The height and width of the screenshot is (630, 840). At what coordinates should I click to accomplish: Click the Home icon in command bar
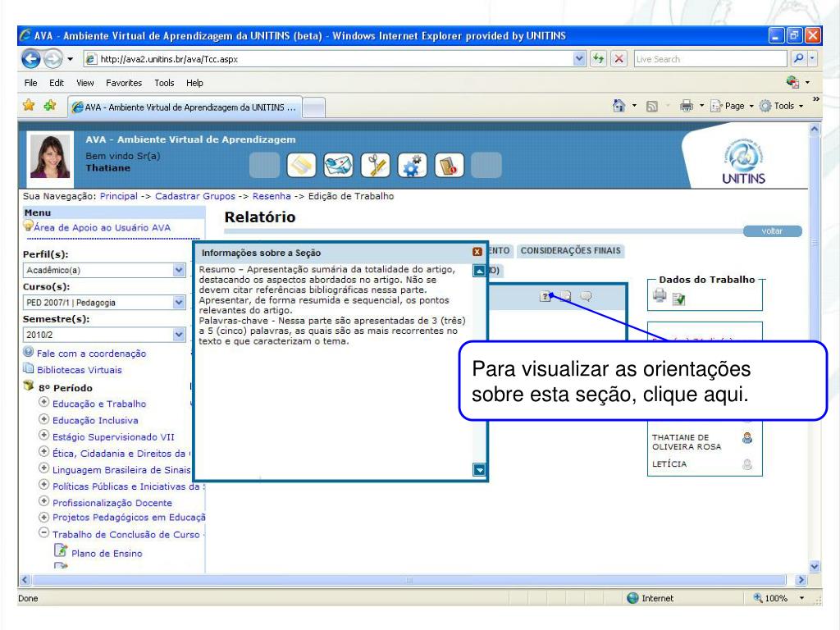coord(619,106)
